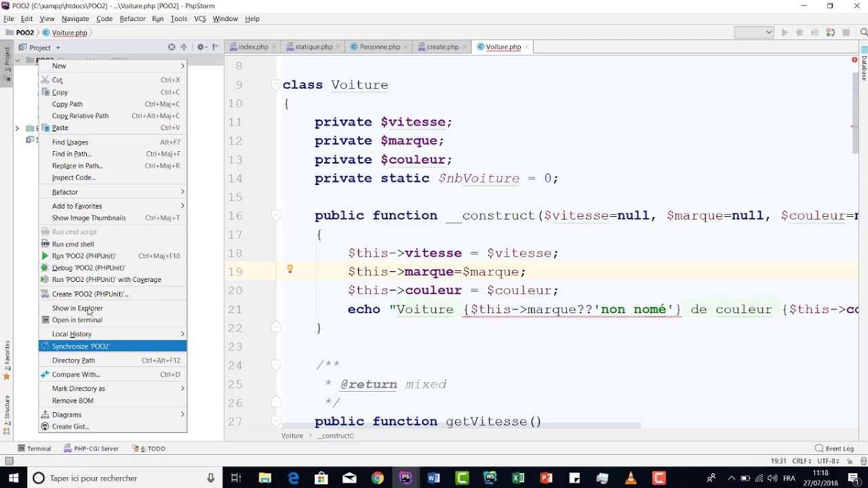Screen dimensions: 868x488
Task: Choose Open in terminal
Action: pos(113,320)
